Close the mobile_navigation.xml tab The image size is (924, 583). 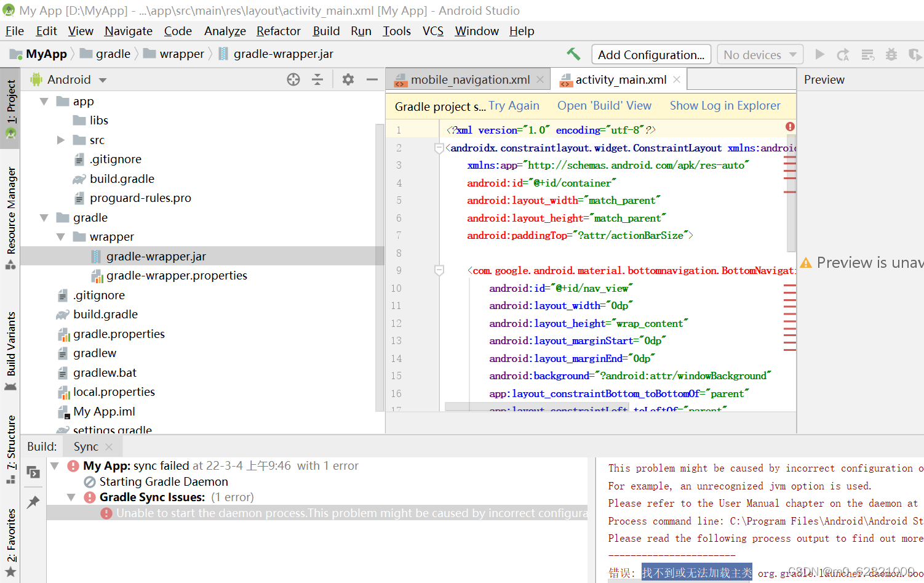(540, 79)
